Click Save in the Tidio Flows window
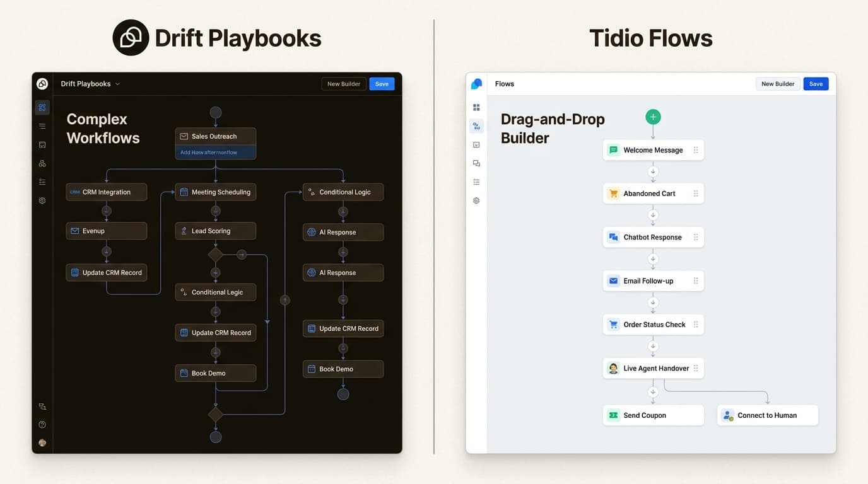 [816, 84]
